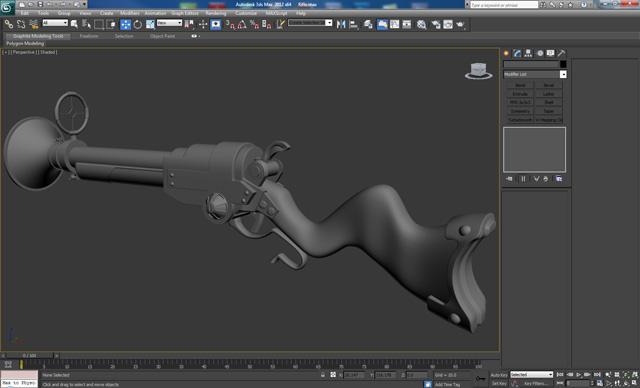Open the Schematic View

pyautogui.click(x=407, y=24)
